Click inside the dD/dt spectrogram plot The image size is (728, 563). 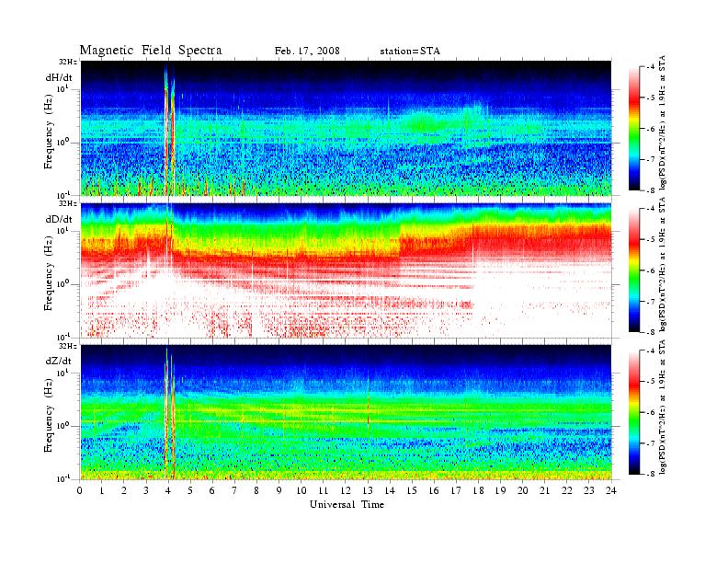tap(346, 270)
